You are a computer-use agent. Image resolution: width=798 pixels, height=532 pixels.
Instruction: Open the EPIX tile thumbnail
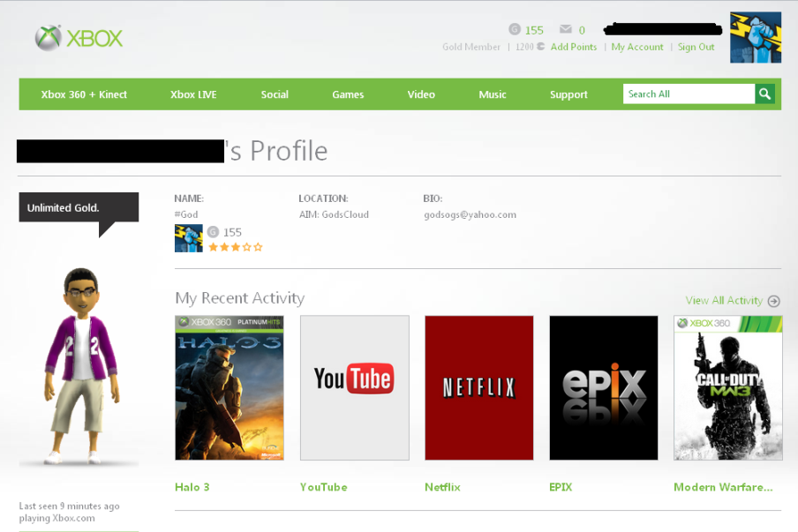click(x=604, y=387)
